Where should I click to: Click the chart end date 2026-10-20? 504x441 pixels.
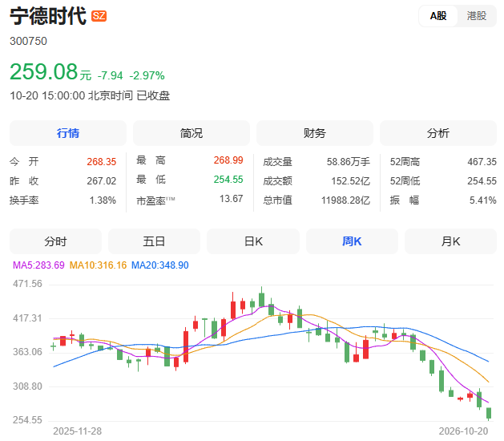[463, 431]
